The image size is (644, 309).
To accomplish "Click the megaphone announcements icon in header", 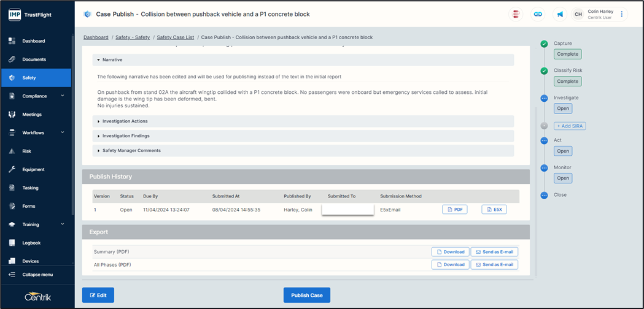I will (x=560, y=14).
